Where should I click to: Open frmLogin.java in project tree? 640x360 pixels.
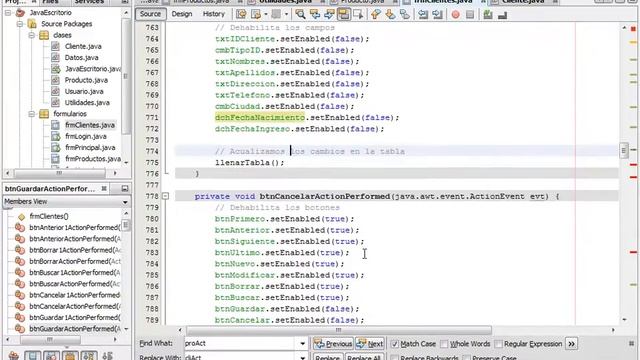(x=86, y=136)
